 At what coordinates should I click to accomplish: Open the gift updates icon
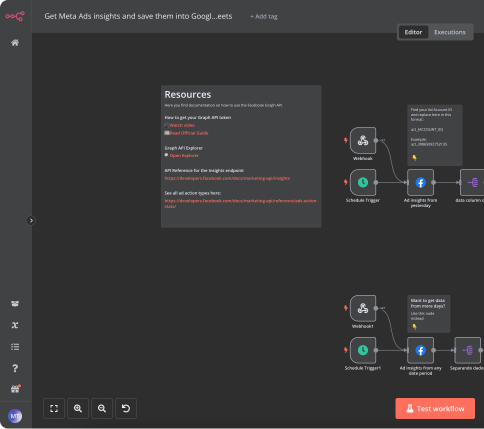point(15,389)
